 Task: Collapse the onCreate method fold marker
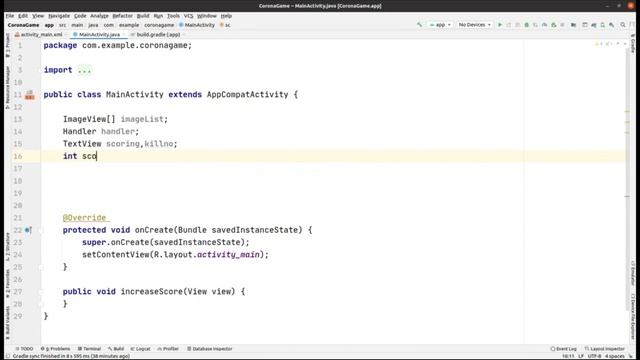[41, 230]
